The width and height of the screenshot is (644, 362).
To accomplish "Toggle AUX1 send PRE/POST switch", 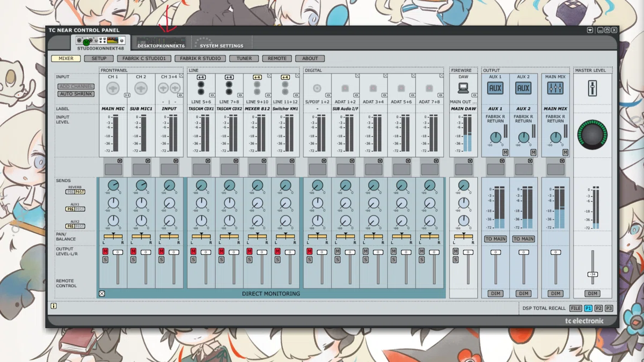I will [x=76, y=209].
